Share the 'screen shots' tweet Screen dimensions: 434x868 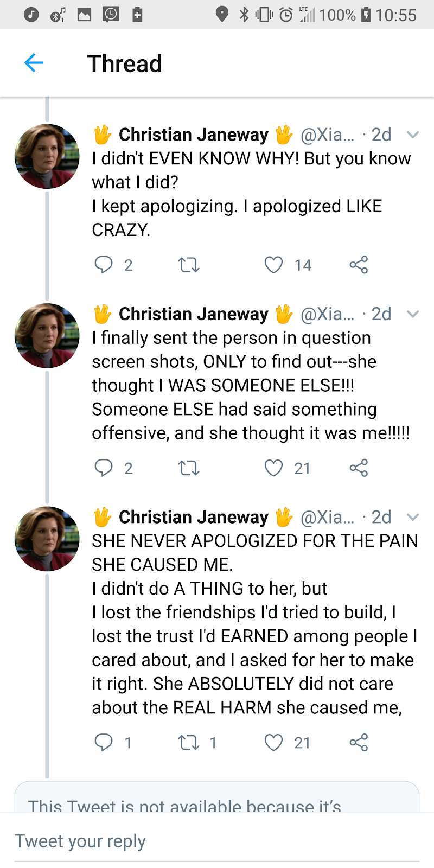[359, 468]
